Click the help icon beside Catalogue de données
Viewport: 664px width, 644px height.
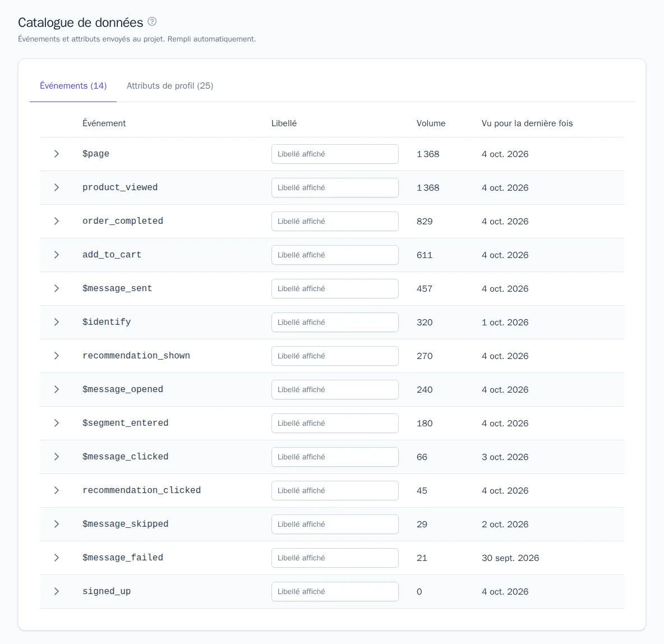[152, 22]
